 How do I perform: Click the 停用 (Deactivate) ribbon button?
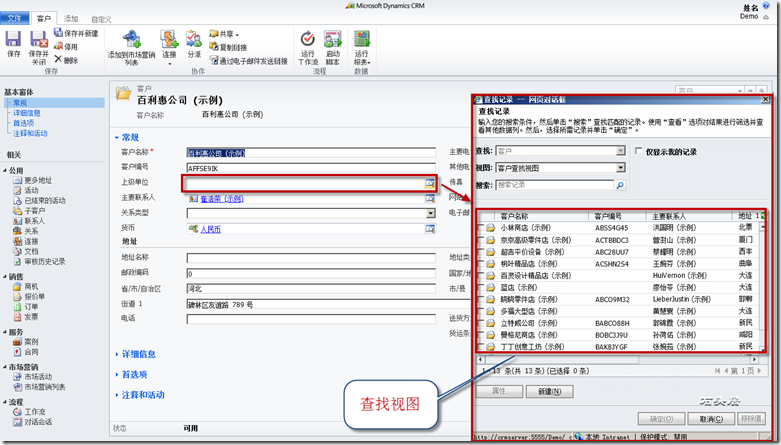tap(66, 46)
